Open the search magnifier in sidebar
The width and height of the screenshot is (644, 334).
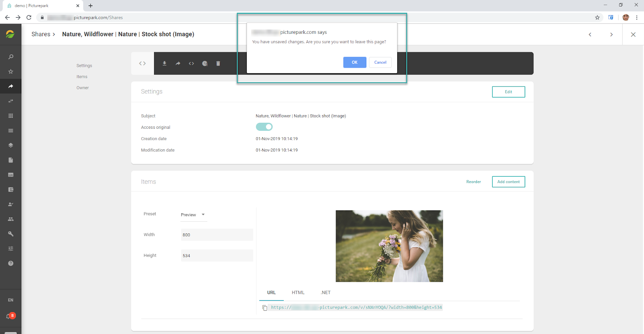(x=11, y=57)
